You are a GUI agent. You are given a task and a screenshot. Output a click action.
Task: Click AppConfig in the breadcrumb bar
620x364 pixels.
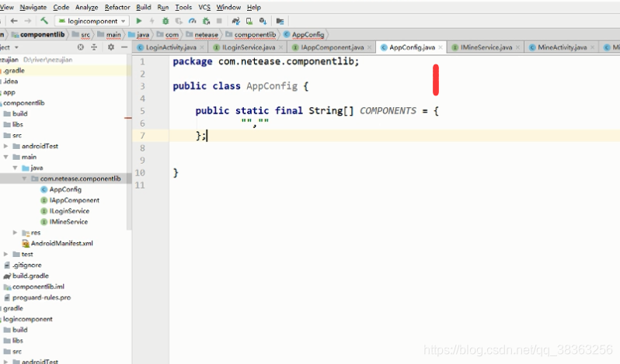[x=304, y=35]
